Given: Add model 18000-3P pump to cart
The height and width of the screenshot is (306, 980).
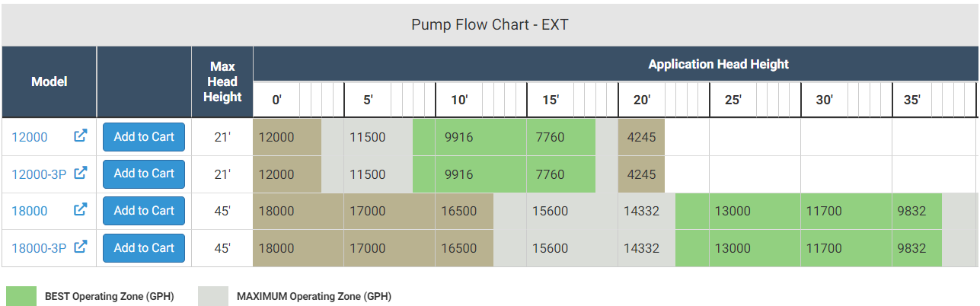Looking at the screenshot, I should coord(144,248).
